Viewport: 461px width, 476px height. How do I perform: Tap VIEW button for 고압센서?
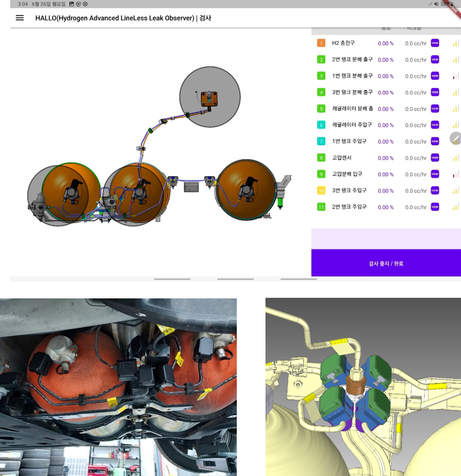pos(435,157)
